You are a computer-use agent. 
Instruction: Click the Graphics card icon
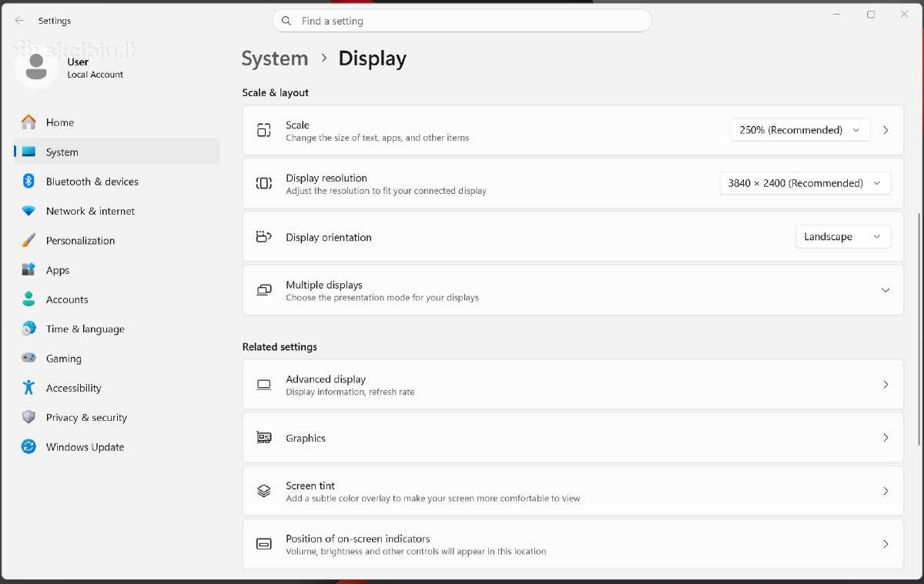pyautogui.click(x=264, y=438)
